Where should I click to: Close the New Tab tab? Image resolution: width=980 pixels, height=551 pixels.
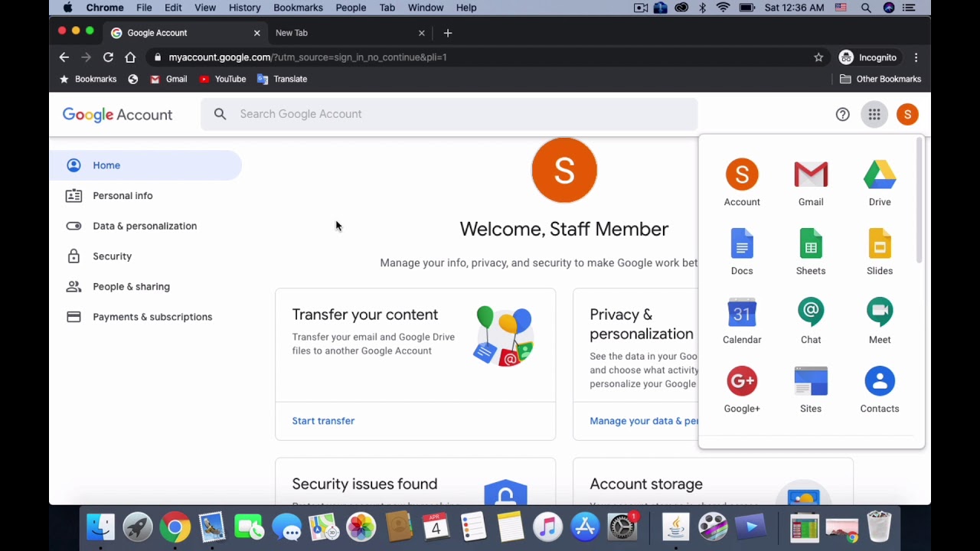[421, 33]
